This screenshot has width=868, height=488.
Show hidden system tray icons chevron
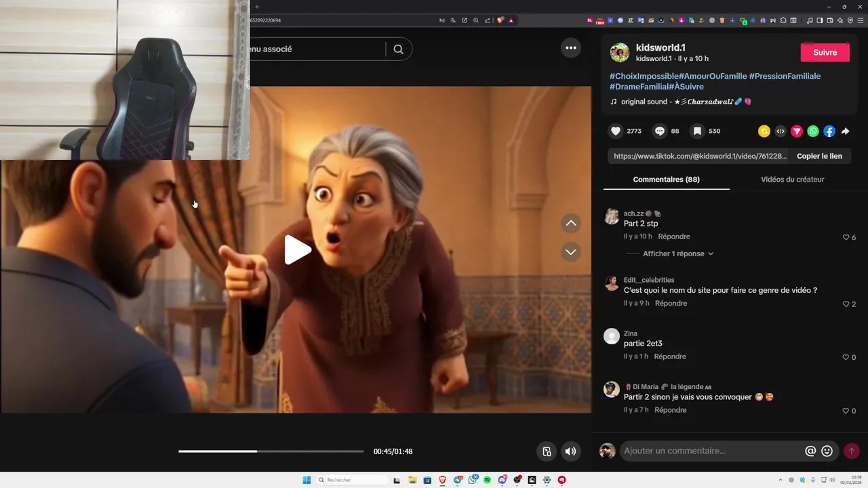pyautogui.click(x=781, y=480)
